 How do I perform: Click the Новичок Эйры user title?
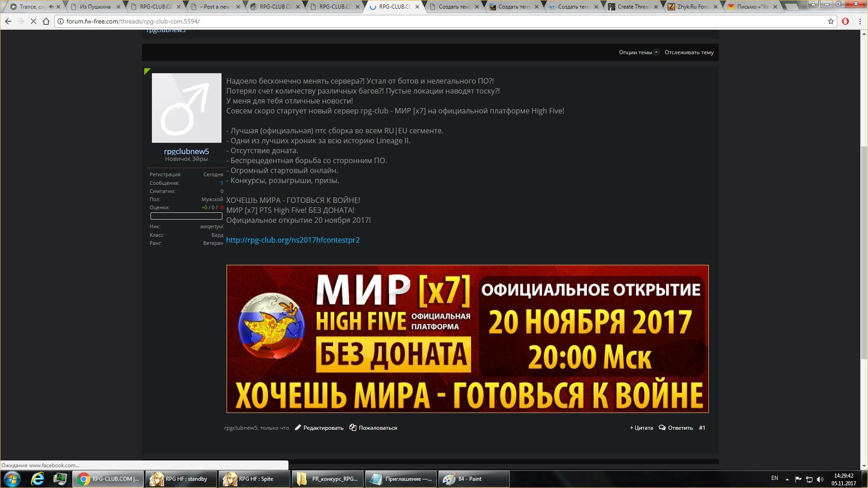pyautogui.click(x=186, y=159)
